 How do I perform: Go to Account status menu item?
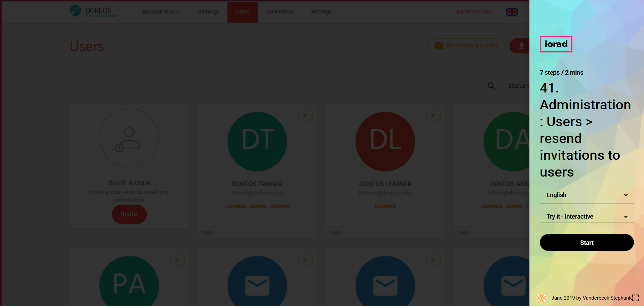[161, 12]
